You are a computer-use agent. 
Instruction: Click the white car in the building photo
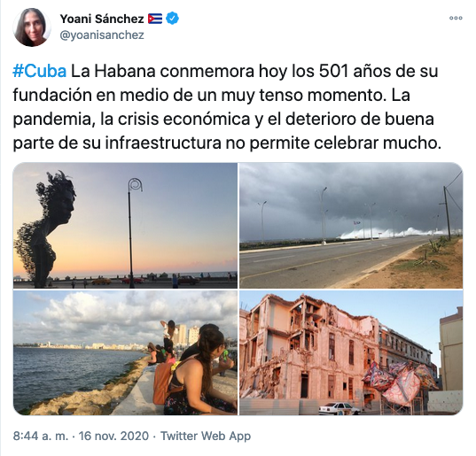pos(339,408)
